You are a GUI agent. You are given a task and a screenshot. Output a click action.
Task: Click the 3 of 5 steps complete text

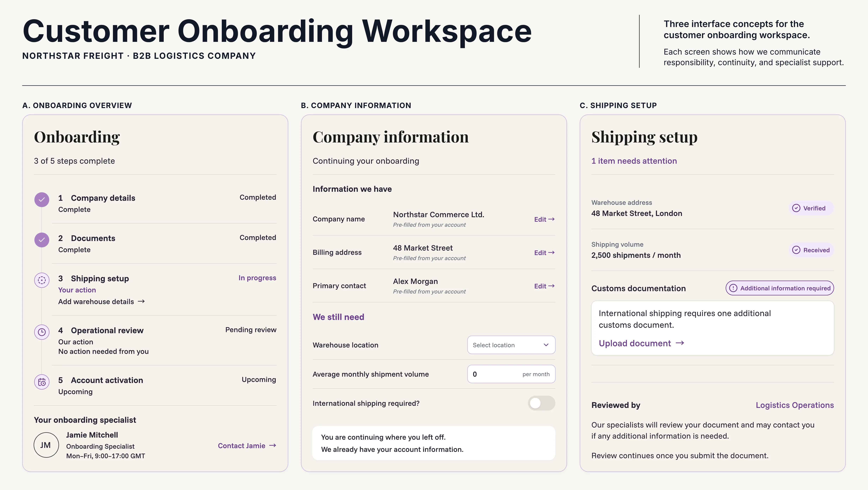[74, 161]
